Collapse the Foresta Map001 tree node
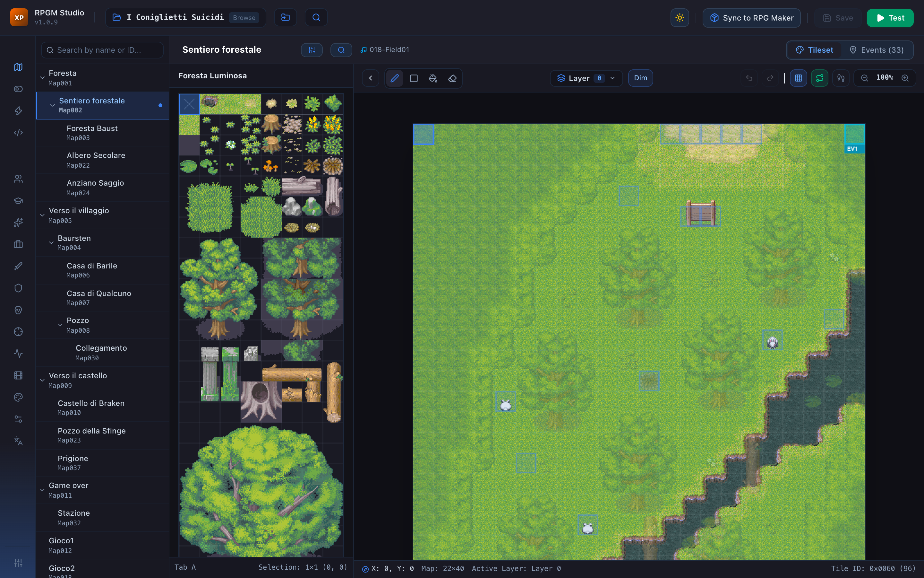The width and height of the screenshot is (924, 578). (x=42, y=78)
